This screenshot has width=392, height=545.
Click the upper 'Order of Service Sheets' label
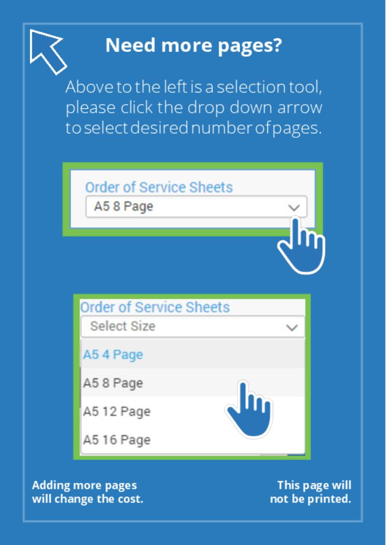click(x=159, y=187)
